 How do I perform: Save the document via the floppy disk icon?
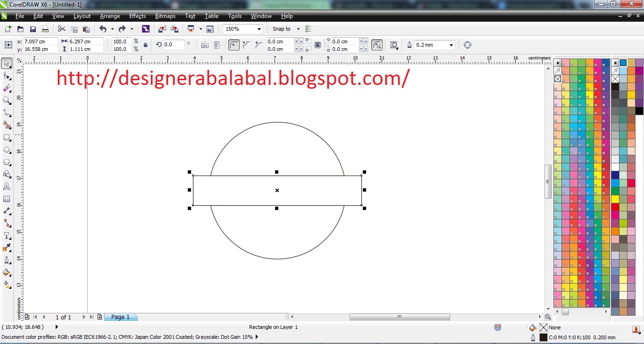33,29
